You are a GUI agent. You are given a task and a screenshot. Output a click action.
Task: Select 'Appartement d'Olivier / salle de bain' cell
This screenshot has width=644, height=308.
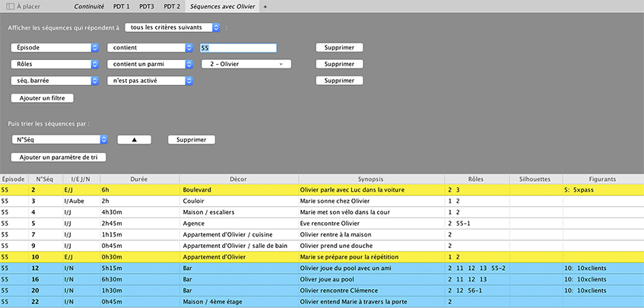239,246
